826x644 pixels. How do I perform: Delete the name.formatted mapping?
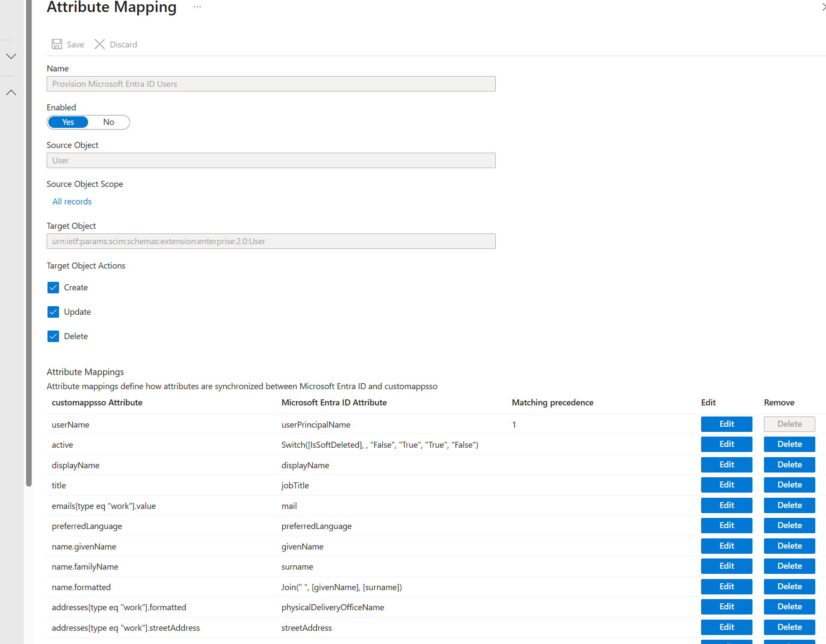[x=790, y=587]
